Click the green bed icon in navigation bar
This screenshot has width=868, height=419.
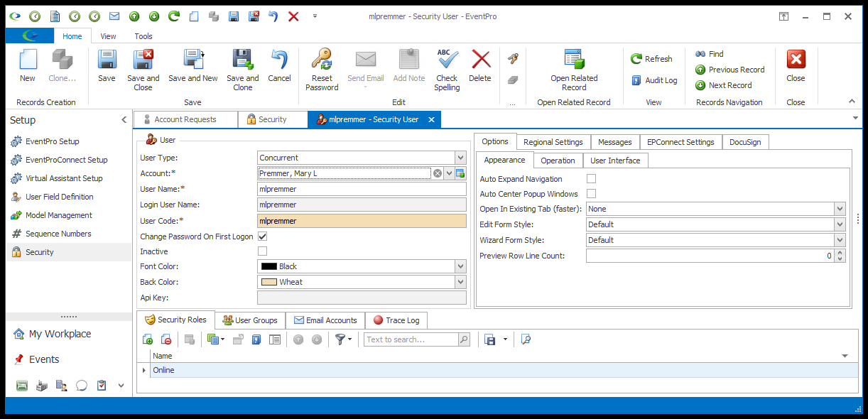[x=22, y=386]
